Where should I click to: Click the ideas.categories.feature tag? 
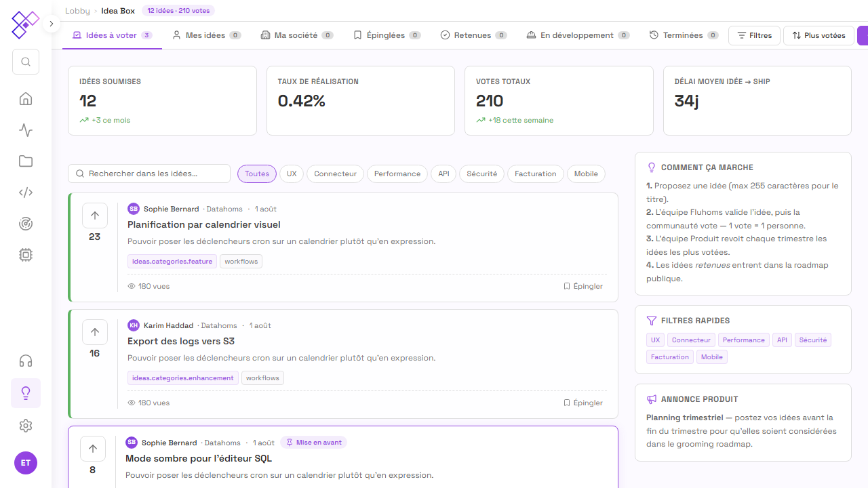pos(172,261)
